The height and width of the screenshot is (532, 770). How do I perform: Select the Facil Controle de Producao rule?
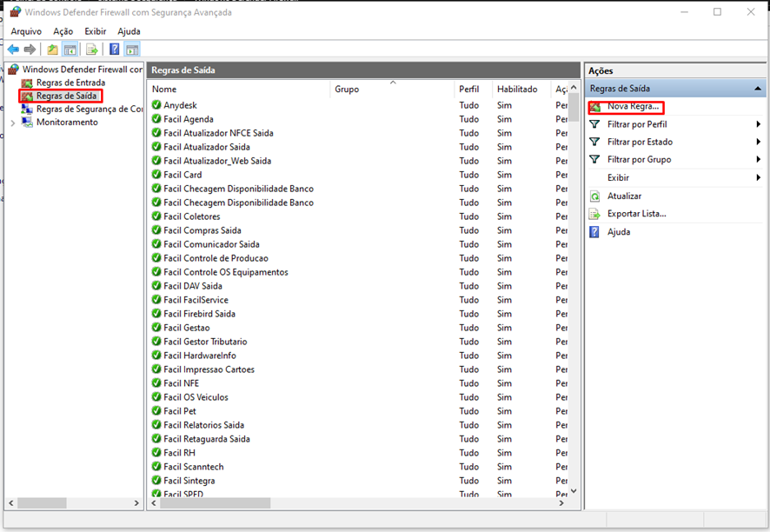click(x=216, y=258)
